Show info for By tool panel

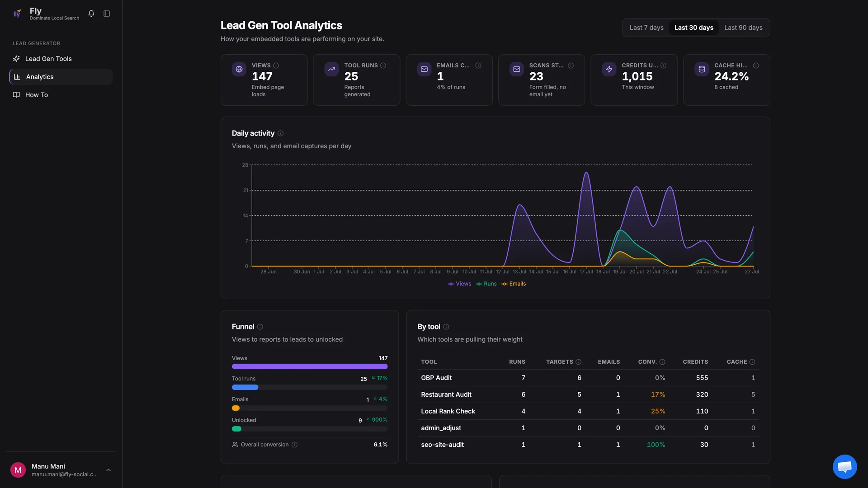(x=446, y=327)
